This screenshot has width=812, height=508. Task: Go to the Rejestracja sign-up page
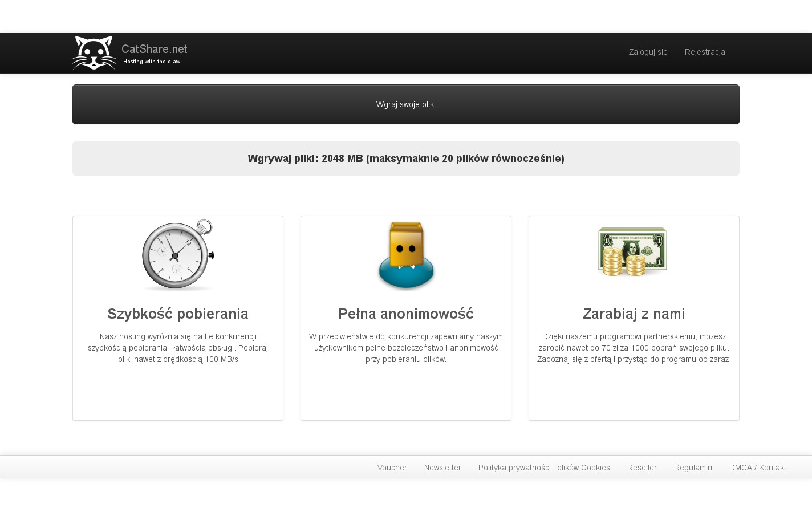tap(705, 52)
